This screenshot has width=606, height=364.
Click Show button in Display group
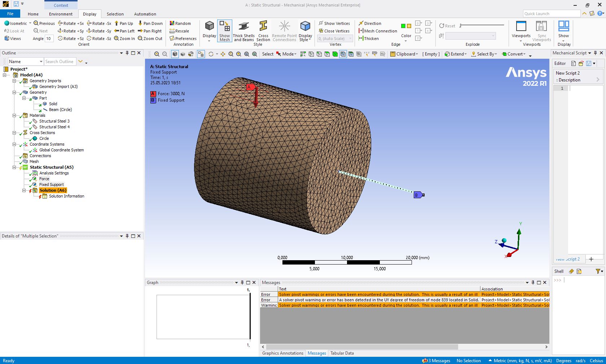[x=563, y=31]
